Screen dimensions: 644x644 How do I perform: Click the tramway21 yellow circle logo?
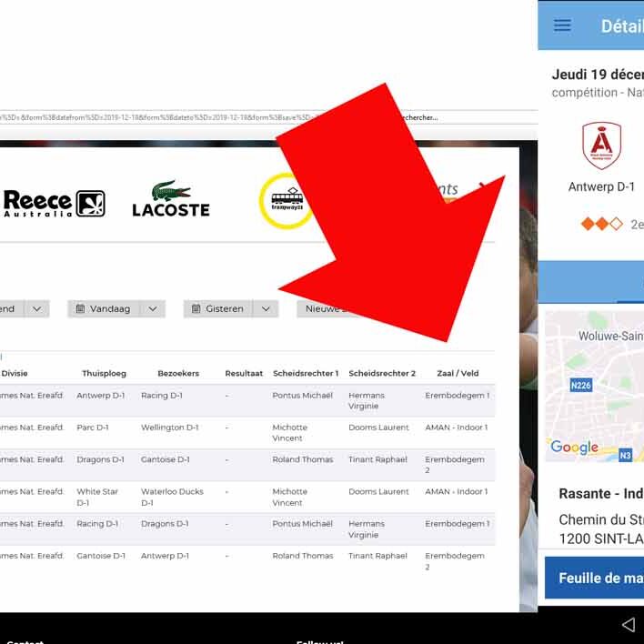coord(286,201)
